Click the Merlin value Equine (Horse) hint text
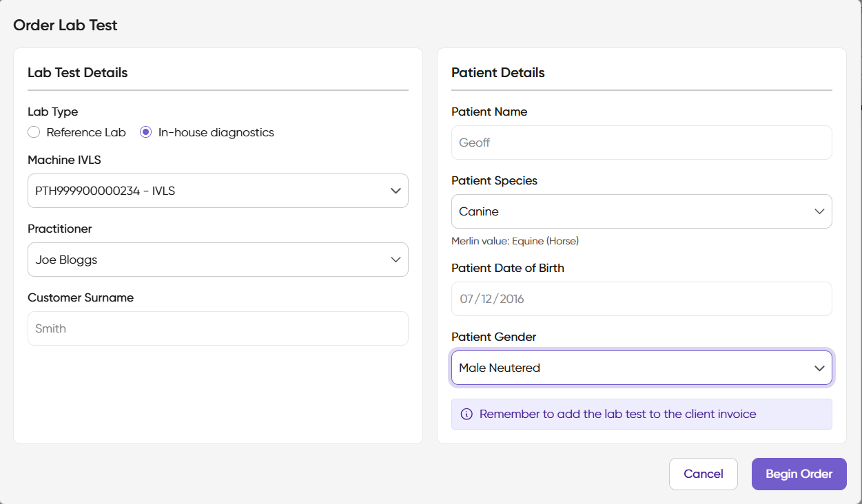Viewport: 862px width, 504px height. [515, 241]
